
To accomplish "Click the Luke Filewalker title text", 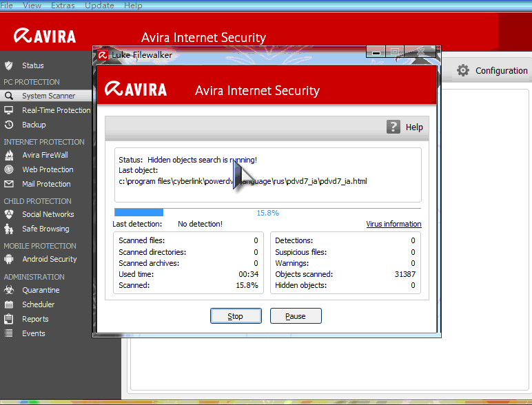I will coord(142,55).
